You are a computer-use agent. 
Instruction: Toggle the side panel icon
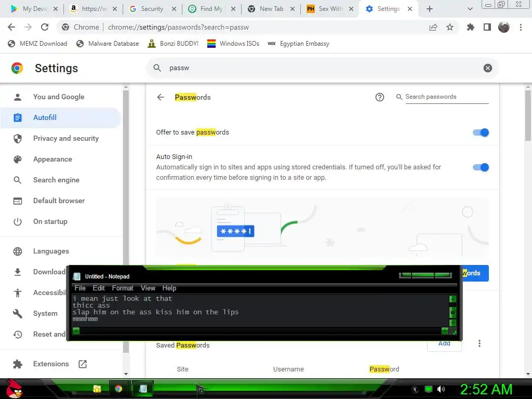click(487, 27)
